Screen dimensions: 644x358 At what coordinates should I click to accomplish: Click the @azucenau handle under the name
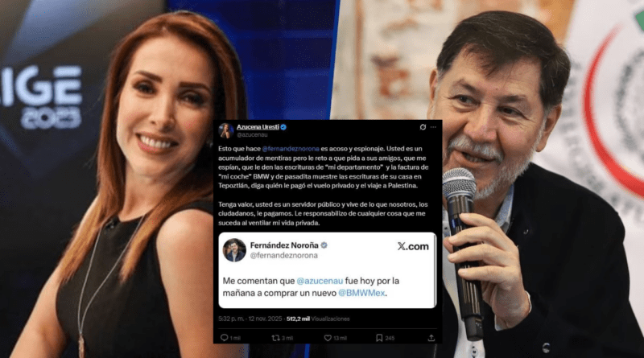(252, 134)
